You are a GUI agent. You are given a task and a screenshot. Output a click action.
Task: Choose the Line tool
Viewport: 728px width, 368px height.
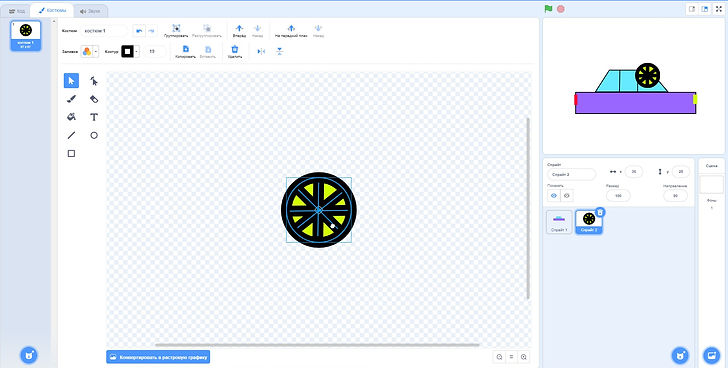[71, 136]
